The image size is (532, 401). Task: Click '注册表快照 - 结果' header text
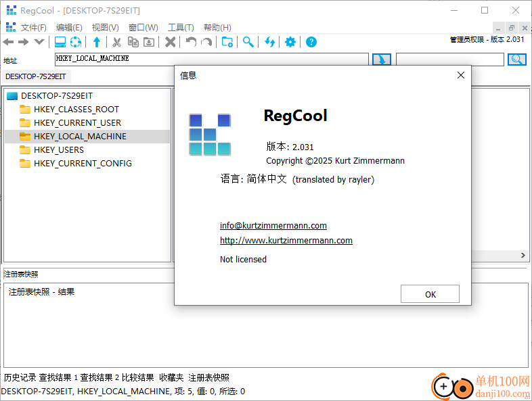point(41,292)
